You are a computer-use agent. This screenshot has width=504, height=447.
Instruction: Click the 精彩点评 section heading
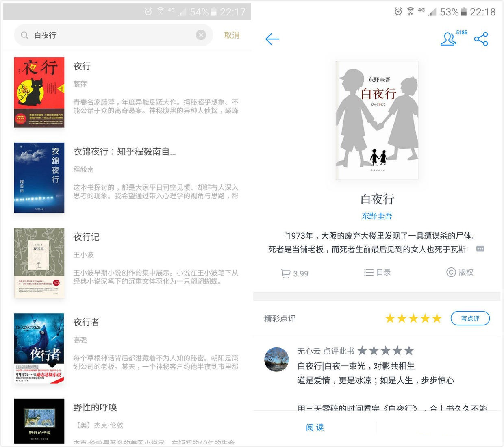280,319
